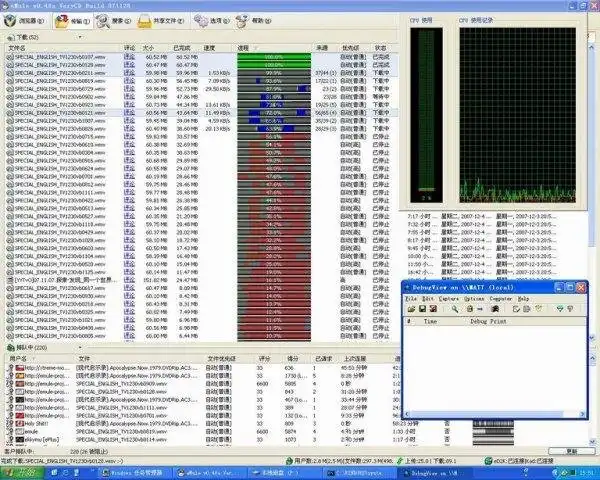Viewport: 600px width, 480px height.
Task: Click the green 100.0% progress bar of first row
Action: tap(274, 57)
